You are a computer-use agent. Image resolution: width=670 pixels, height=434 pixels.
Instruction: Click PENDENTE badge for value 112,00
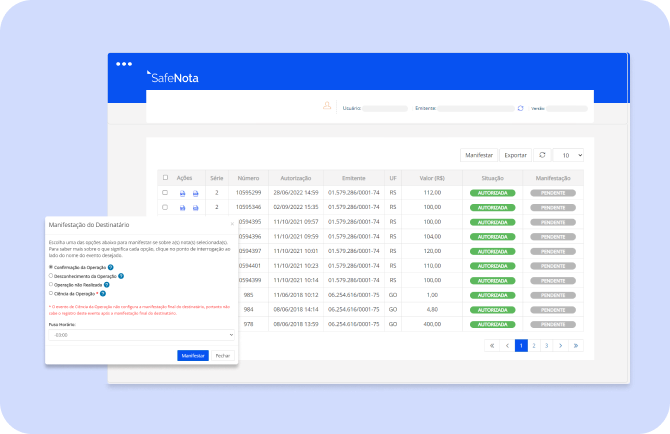click(x=553, y=193)
